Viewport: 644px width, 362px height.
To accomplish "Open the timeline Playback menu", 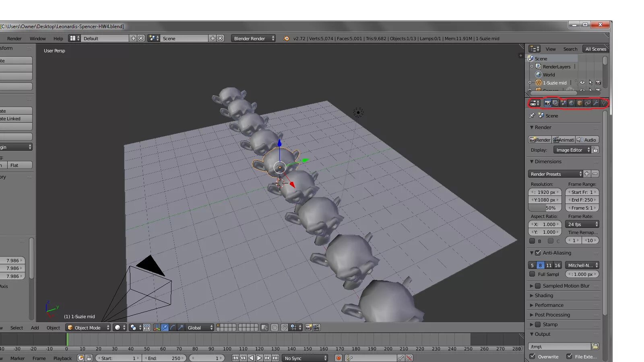I will [x=63, y=358].
